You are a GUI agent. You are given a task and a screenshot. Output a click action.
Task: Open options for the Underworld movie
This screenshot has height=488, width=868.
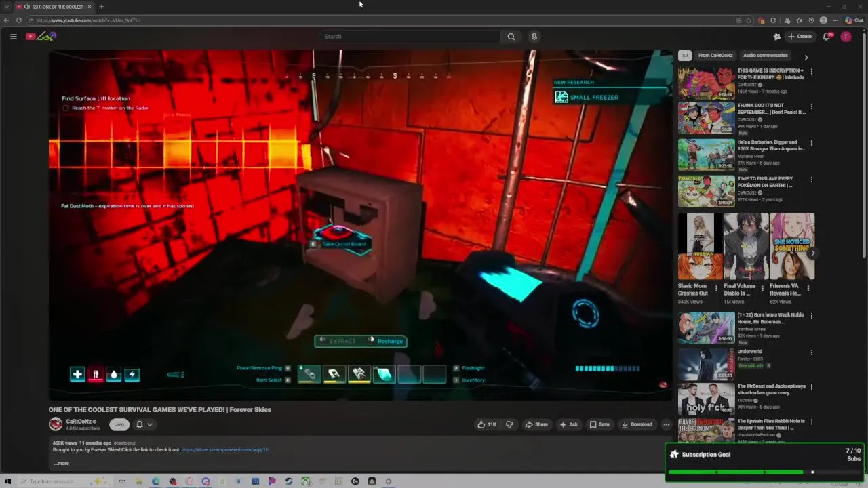812,352
